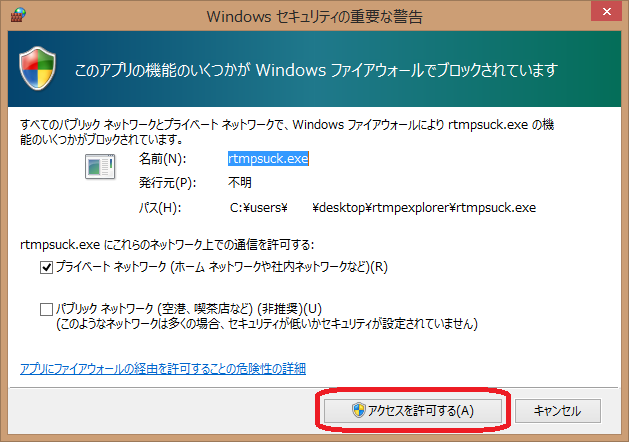Click the shield icon on the アクセスを許可する button
629x442 pixels.
358,410
